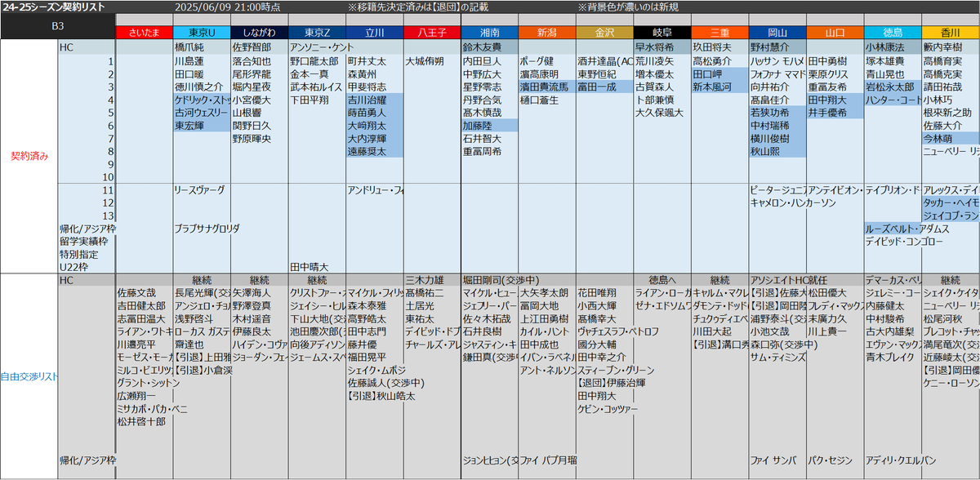Select the 新本風河 highlighted cell
Viewport: 980px width, 480px height.
[719, 87]
